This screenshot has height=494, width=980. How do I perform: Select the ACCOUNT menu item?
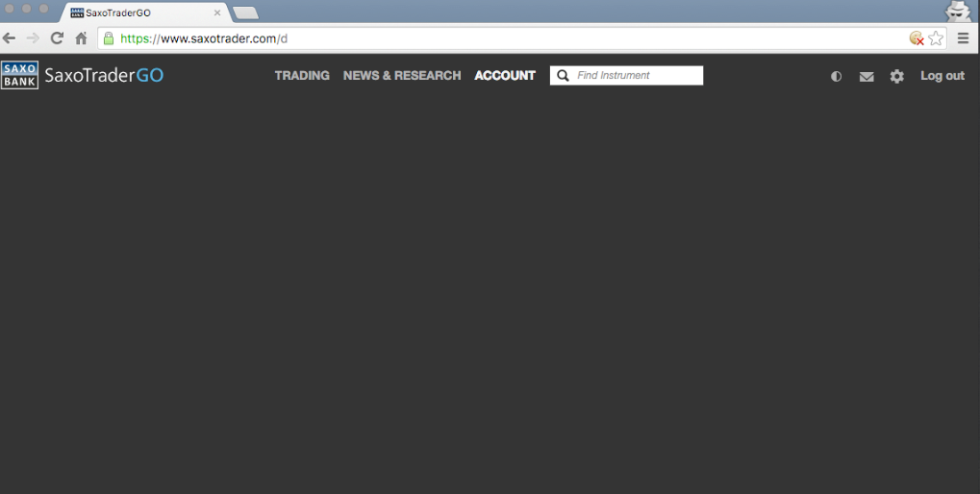coord(505,75)
